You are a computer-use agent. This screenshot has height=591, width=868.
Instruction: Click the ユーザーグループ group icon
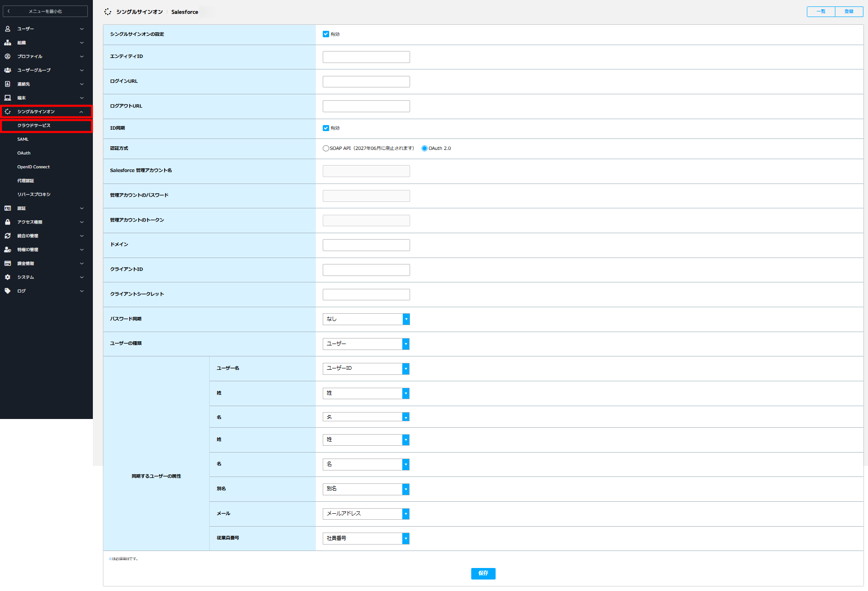click(x=8, y=70)
